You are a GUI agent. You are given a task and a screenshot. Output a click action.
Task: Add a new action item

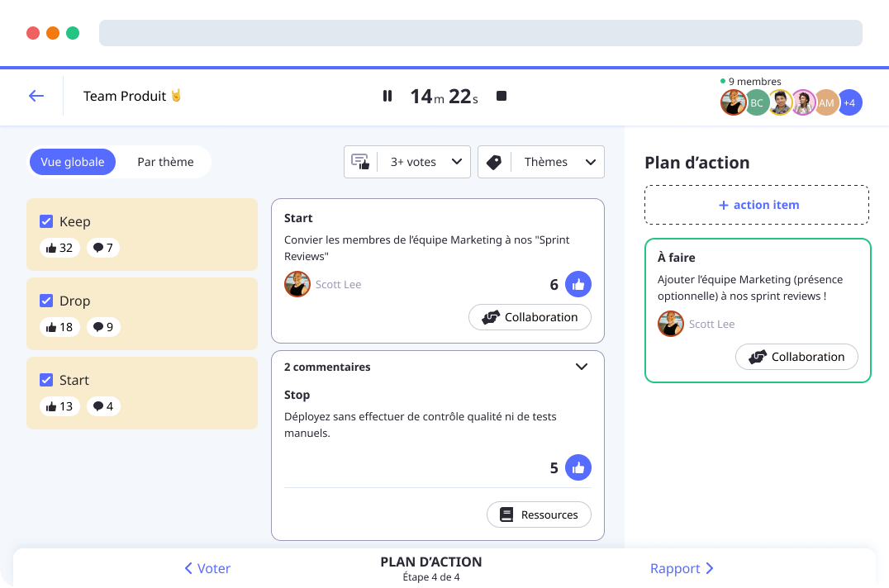(x=757, y=205)
